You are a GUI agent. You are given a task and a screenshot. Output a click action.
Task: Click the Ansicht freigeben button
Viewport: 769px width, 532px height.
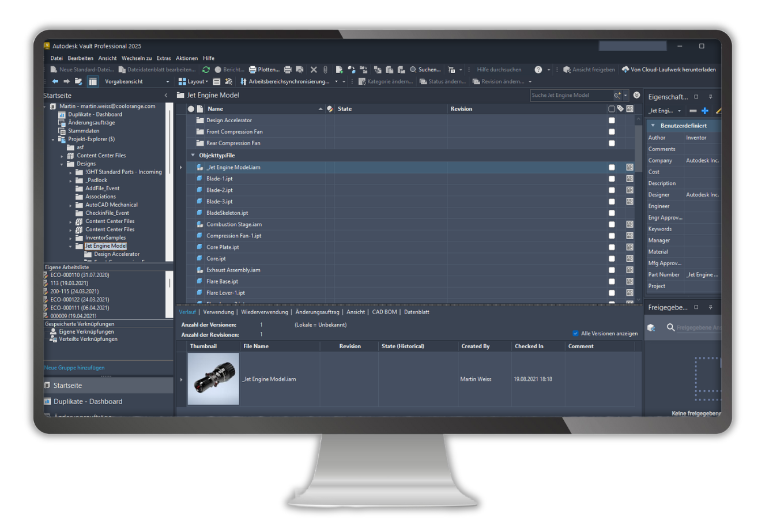pos(589,70)
